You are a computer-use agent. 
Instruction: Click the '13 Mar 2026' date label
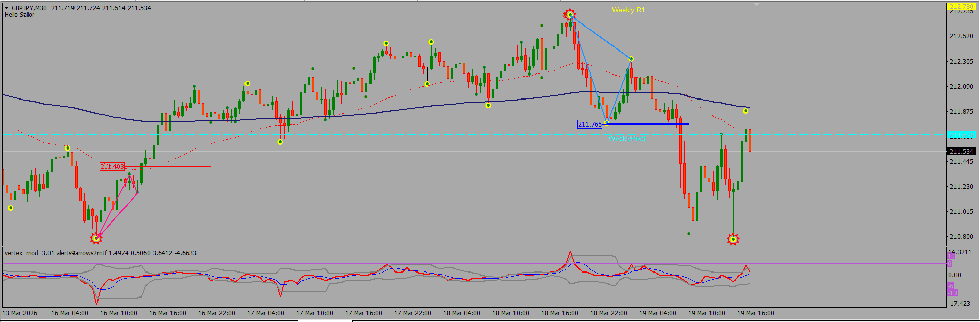click(20, 313)
